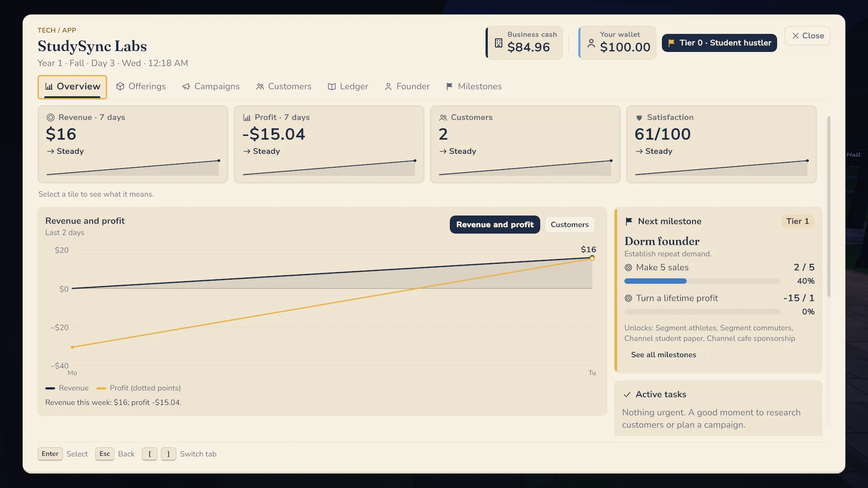Select the Customers summary tile
868x488 pixels.
pyautogui.click(x=525, y=144)
